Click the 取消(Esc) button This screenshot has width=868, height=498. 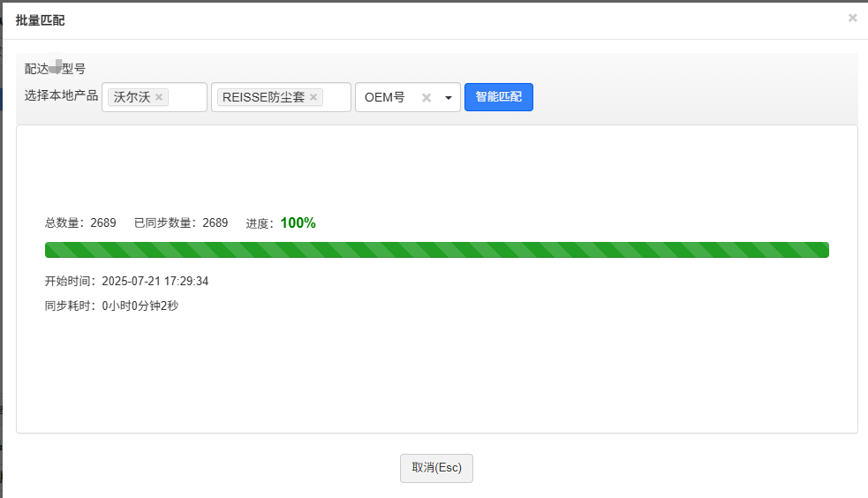point(436,468)
